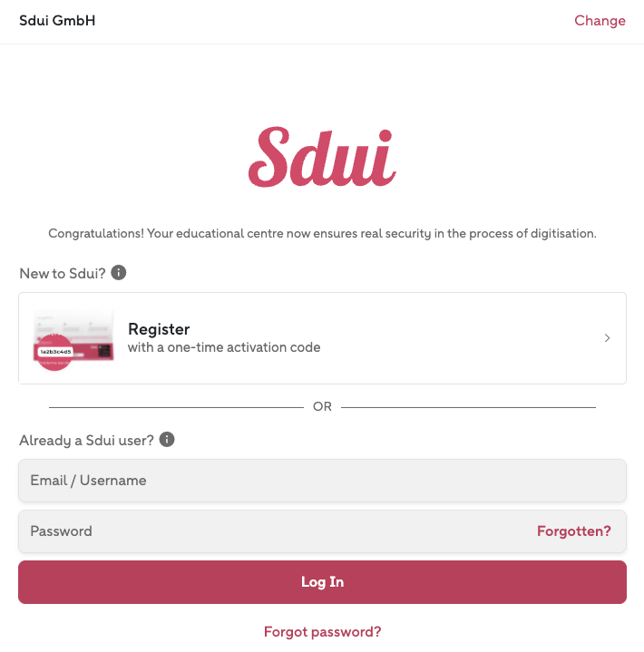Click Change to switch organization
644x652 pixels.
(600, 21)
